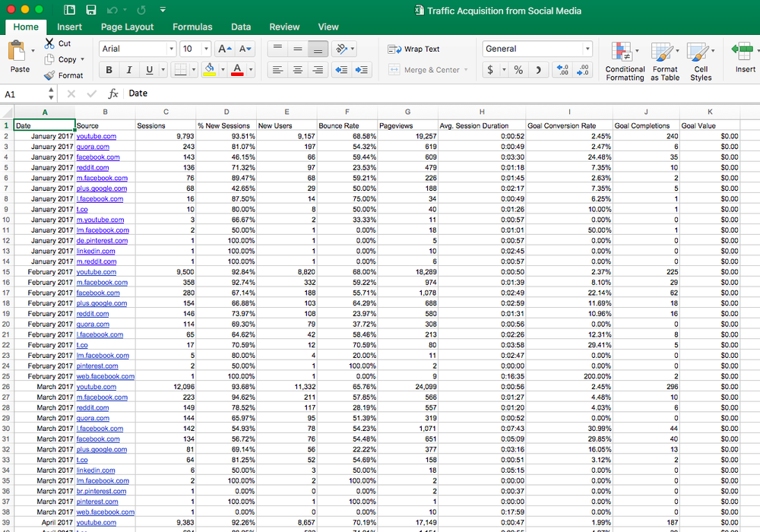Switch to the Home tab

[26, 27]
